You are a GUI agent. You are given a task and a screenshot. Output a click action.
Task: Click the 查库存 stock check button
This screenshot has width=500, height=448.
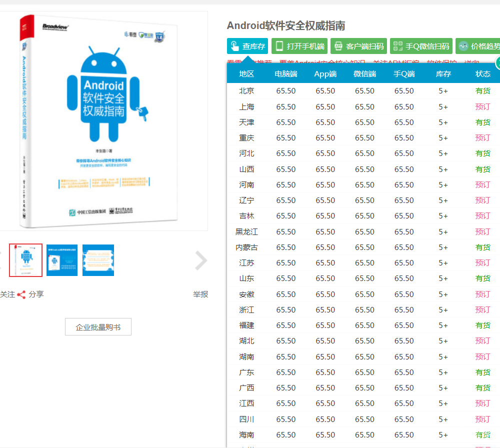pos(247,46)
